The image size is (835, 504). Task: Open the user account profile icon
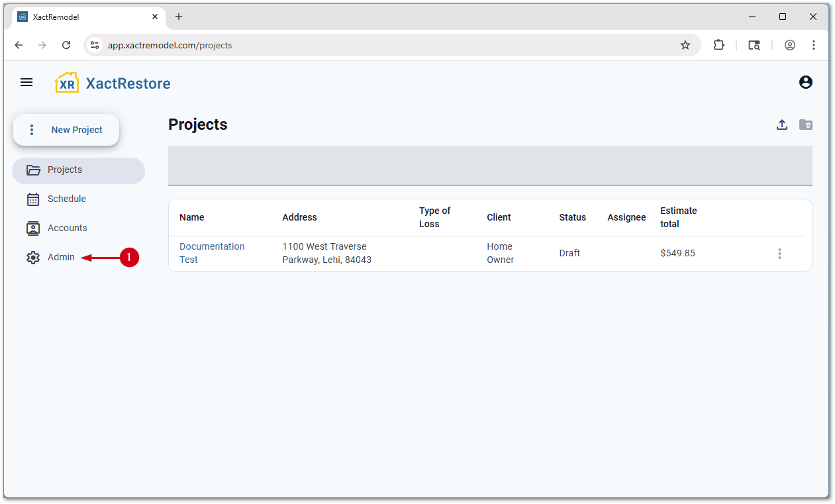pyautogui.click(x=805, y=82)
